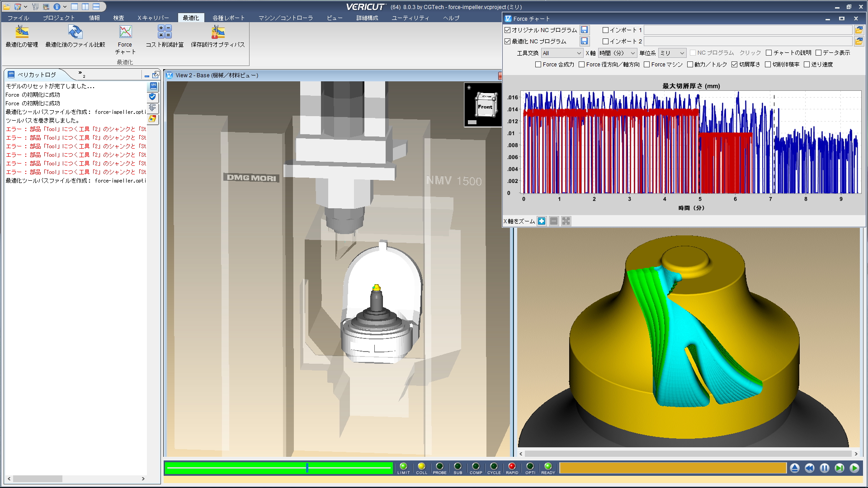Minimize the ベリカットログ panel
Image resolution: width=868 pixels, height=488 pixels.
pyautogui.click(x=147, y=75)
